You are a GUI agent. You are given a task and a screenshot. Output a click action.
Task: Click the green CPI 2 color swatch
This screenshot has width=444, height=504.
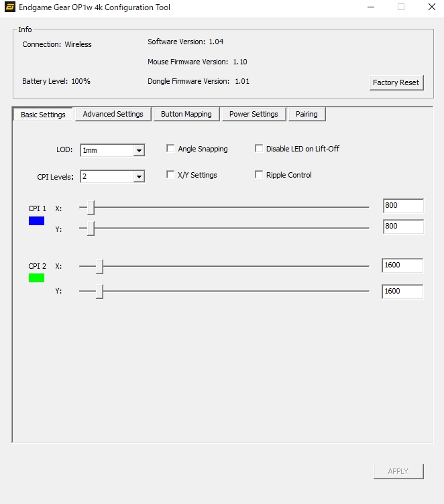point(36,277)
